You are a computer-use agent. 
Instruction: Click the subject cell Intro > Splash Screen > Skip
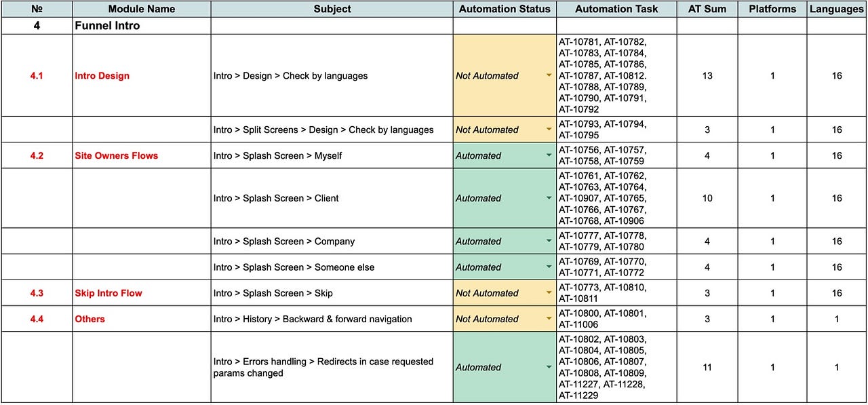point(271,293)
